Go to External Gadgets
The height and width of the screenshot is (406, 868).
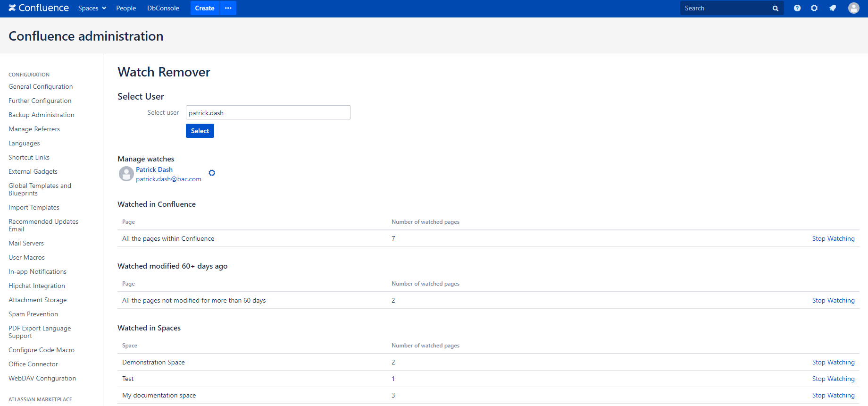33,171
